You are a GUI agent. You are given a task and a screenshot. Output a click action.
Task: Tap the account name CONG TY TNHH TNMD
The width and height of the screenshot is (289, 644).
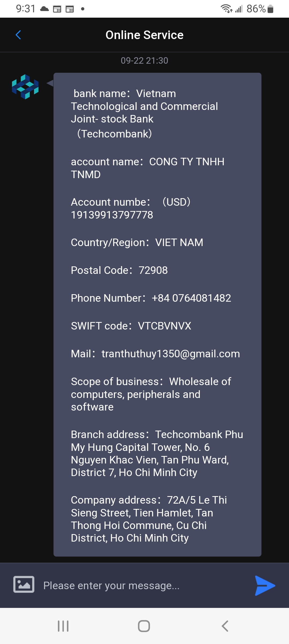147,168
